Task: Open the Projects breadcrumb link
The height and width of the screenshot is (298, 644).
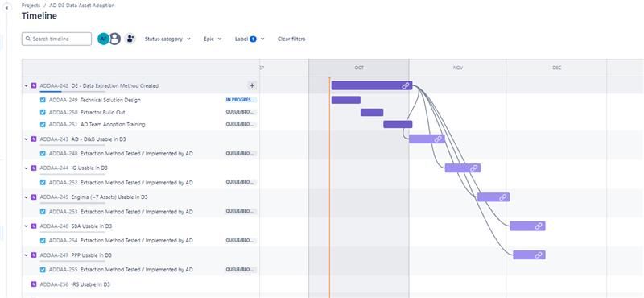Action: click(31, 6)
